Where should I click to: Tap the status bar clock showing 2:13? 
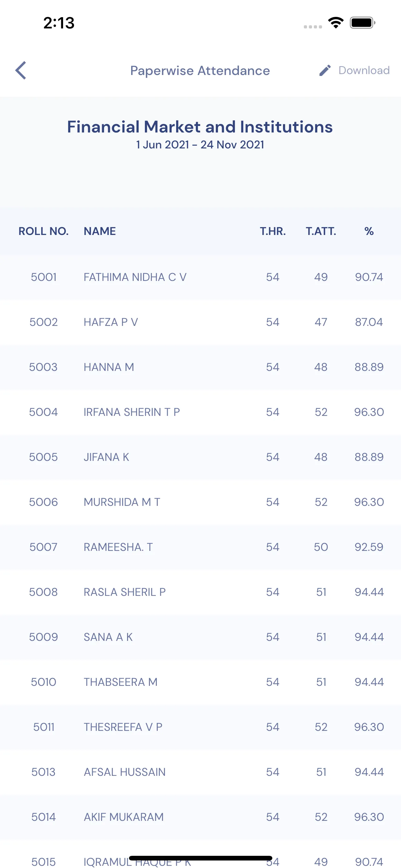point(59,23)
